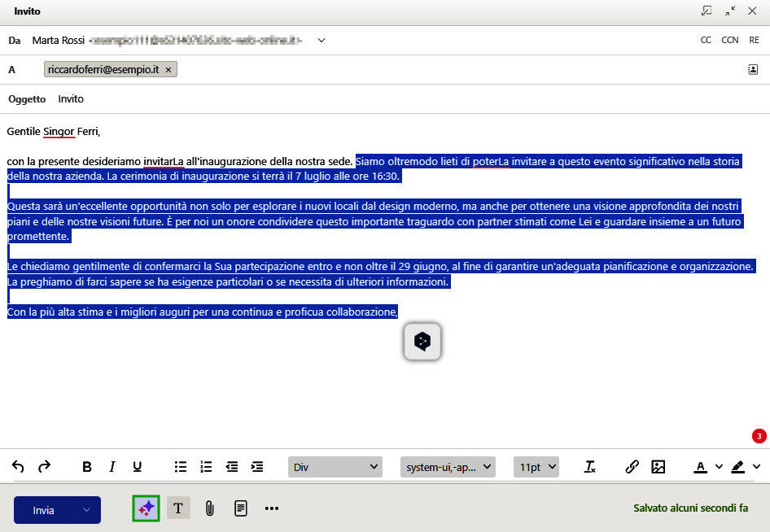Image resolution: width=770 pixels, height=532 pixels.
Task: Open the font size 11pt dropdown
Action: (x=536, y=467)
